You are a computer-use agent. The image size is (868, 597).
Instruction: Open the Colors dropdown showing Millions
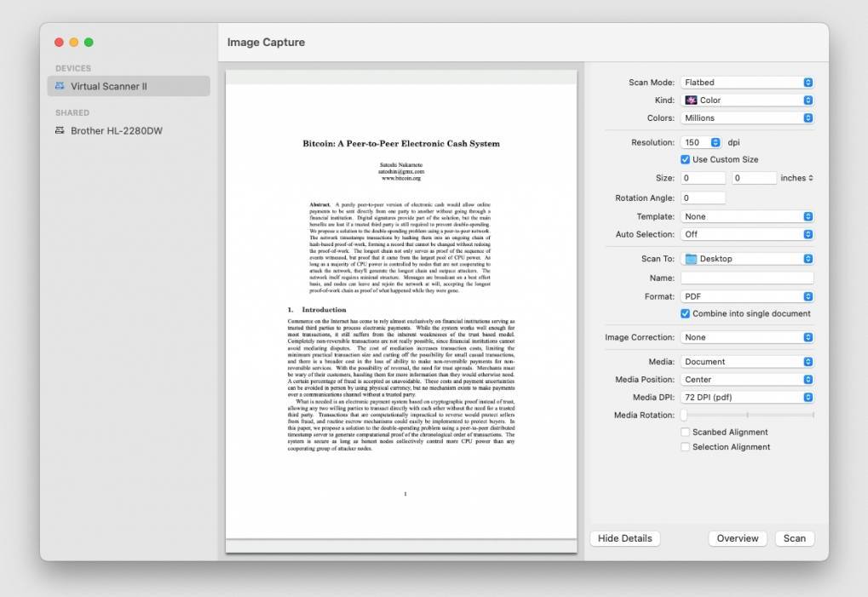click(x=747, y=118)
